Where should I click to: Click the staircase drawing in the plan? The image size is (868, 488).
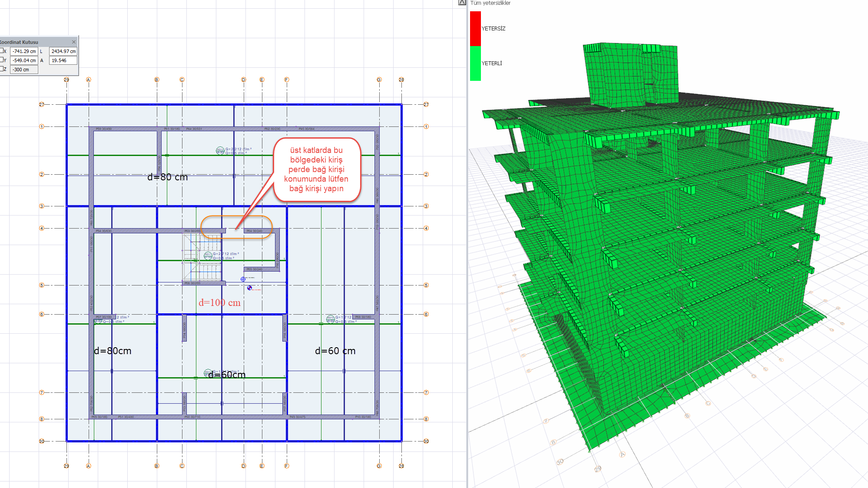(x=202, y=257)
